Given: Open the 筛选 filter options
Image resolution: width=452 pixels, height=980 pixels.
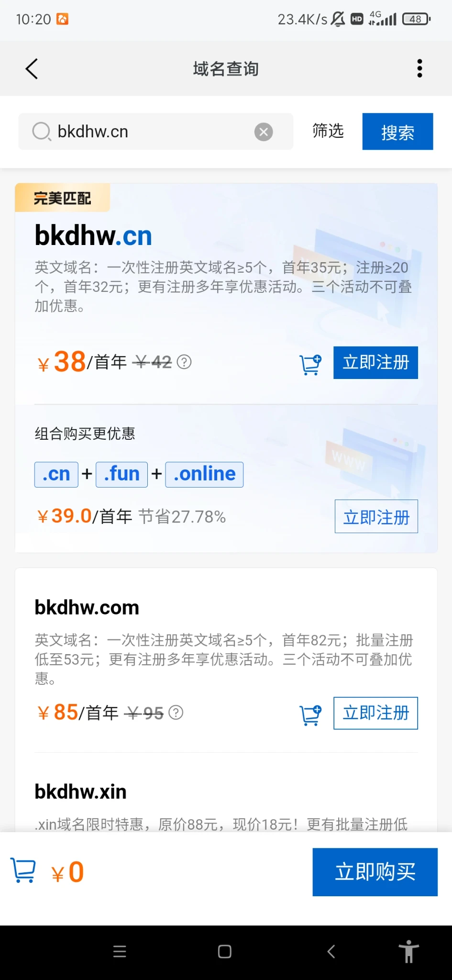Looking at the screenshot, I should point(328,131).
